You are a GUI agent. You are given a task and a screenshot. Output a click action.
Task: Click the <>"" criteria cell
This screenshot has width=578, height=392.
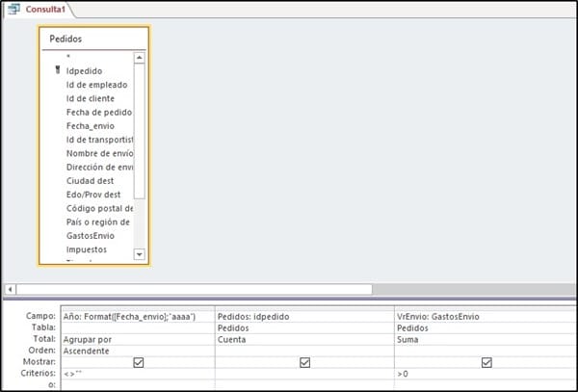138,374
